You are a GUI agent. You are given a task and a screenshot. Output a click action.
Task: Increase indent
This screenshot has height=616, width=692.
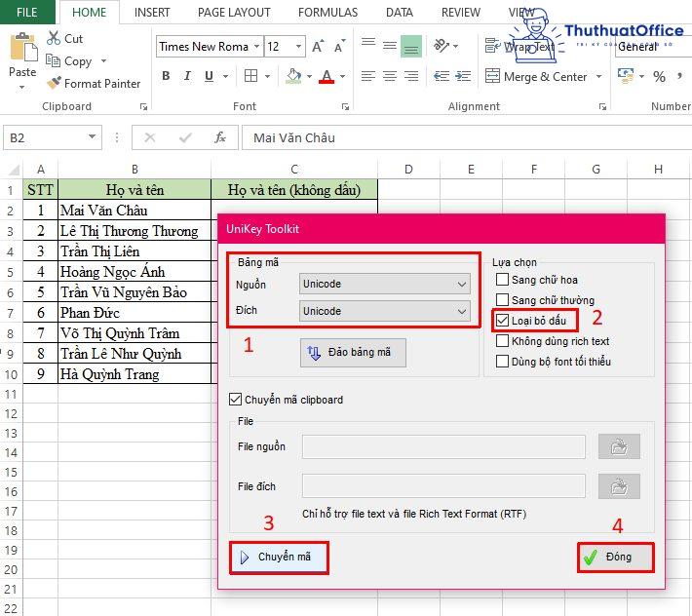pos(463,76)
